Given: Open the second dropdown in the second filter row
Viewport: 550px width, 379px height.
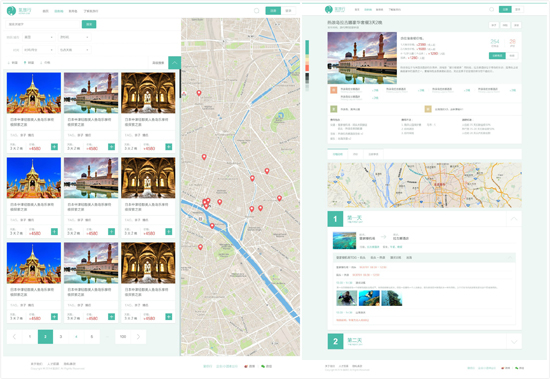Looking at the screenshot, I should click(74, 50).
